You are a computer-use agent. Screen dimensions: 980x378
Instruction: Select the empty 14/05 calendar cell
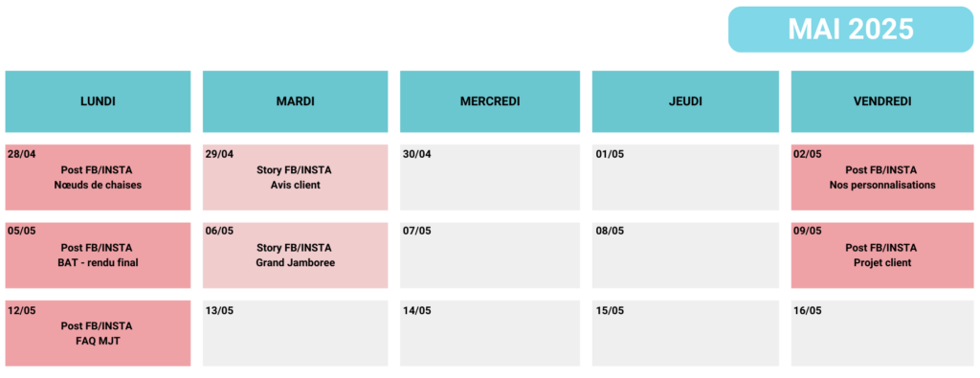click(x=490, y=333)
